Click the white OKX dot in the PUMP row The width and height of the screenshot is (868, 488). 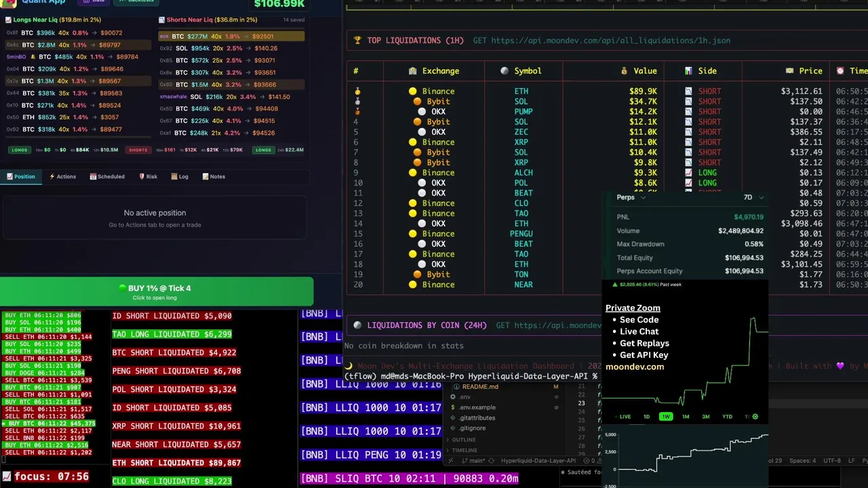click(x=422, y=111)
